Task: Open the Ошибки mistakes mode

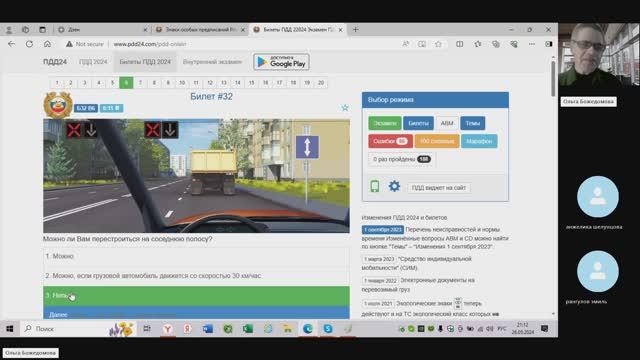Action: [390, 141]
